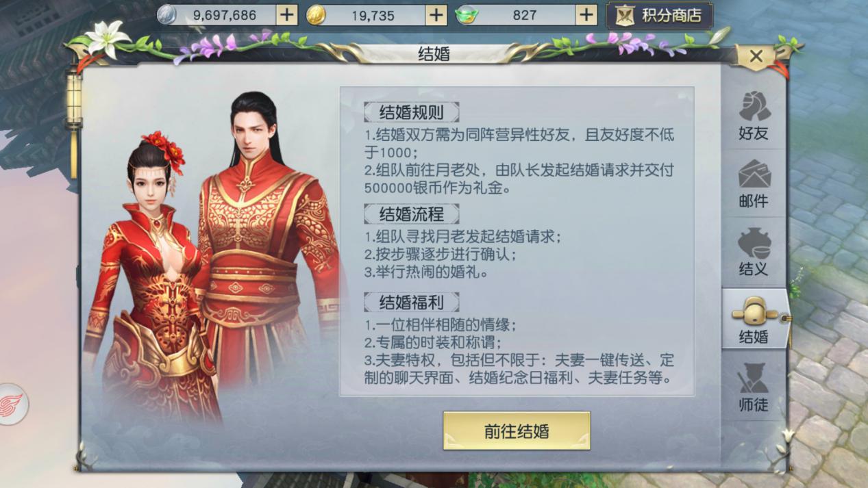The width and height of the screenshot is (868, 488).
Task: Open the 师徒 mentor tab icon
Action: point(754,387)
